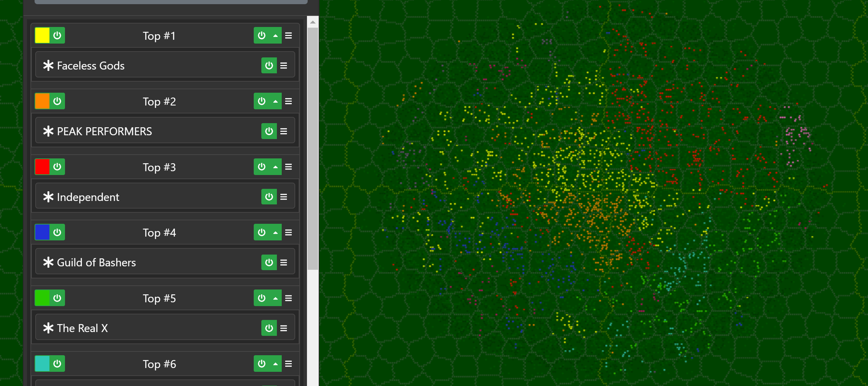Toggle color power button beside Top #3 swatch
868x386 pixels.
57,167
